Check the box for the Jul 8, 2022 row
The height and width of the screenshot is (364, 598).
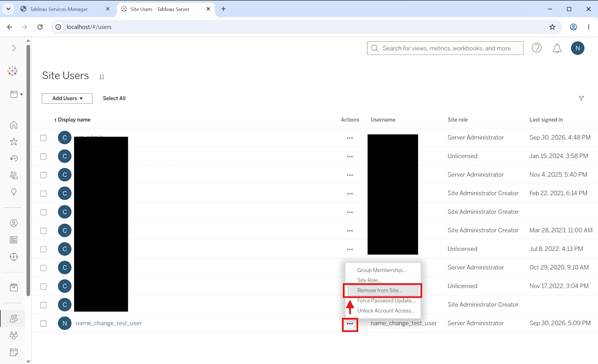44,249
